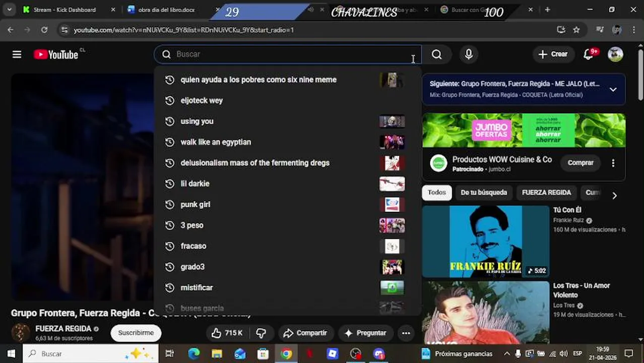This screenshot has height=363, width=644.
Task: Click the Chrome address bar URL
Action: (x=184, y=30)
